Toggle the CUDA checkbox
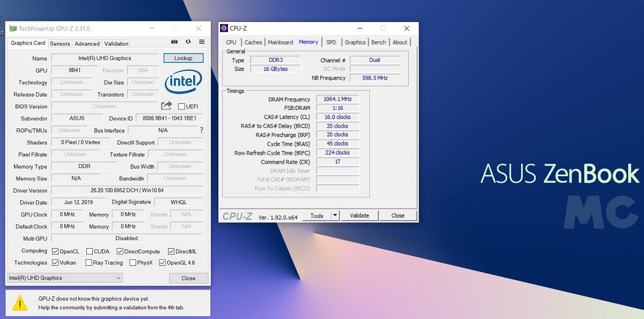644x319 pixels. pos(89,251)
